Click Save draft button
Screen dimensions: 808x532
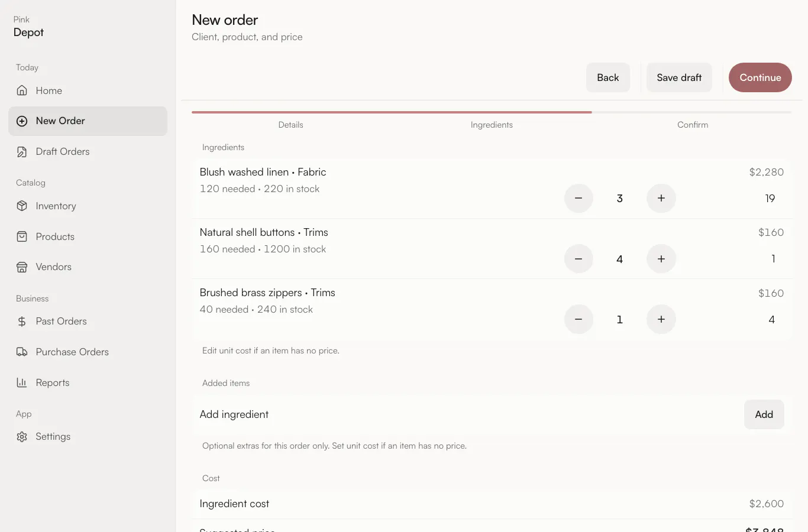(x=679, y=77)
